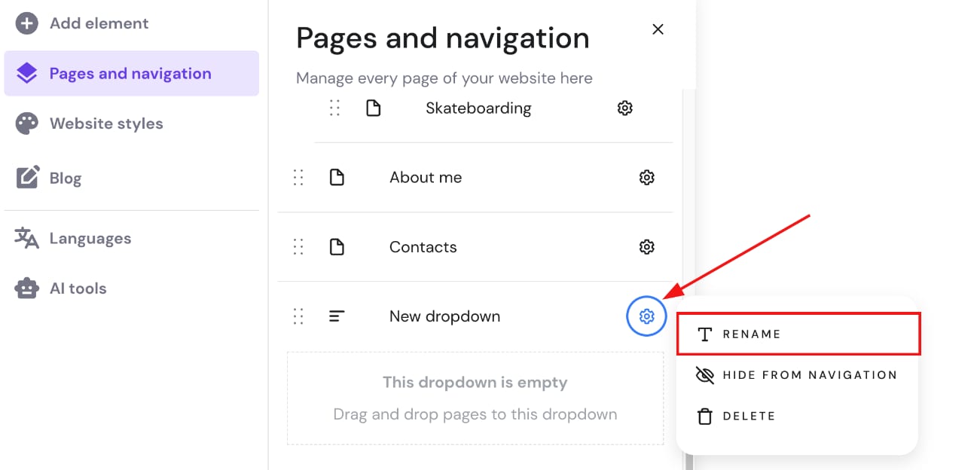Open Pages and navigation in sidebar
Screen dimensions: 980x470
click(130, 74)
